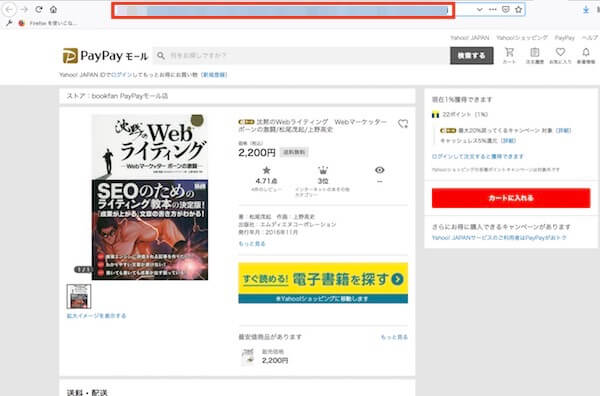This screenshot has height=396, width=600.
Task: Click the 2,200円 product price
Action: 257,153
